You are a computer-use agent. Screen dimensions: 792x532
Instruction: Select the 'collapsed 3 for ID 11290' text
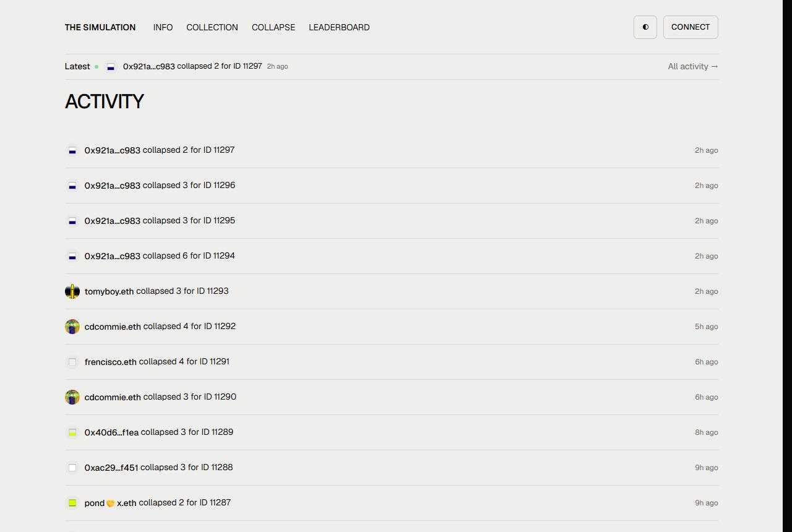[x=190, y=397]
